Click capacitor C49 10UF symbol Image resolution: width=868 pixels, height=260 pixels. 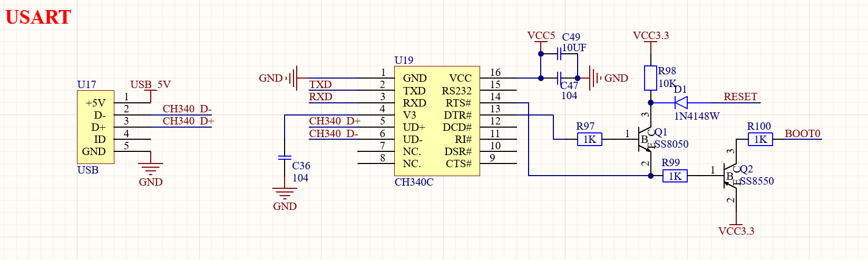tap(560, 54)
